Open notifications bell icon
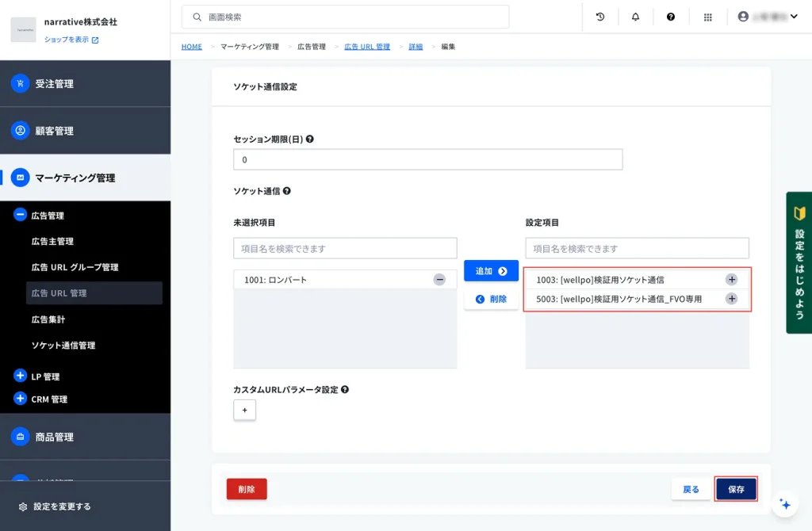 click(635, 17)
